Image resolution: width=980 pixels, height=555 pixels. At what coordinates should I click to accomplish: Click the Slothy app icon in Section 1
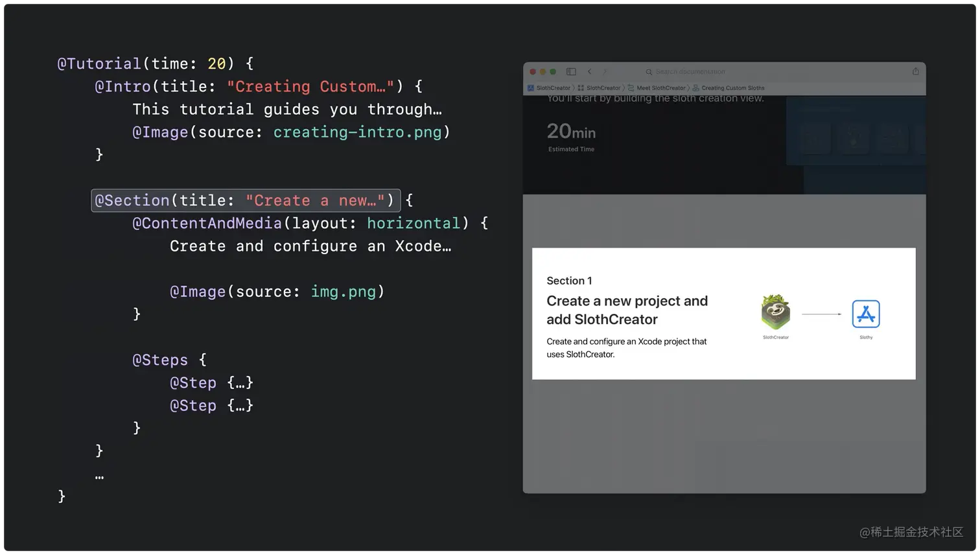[x=866, y=314]
